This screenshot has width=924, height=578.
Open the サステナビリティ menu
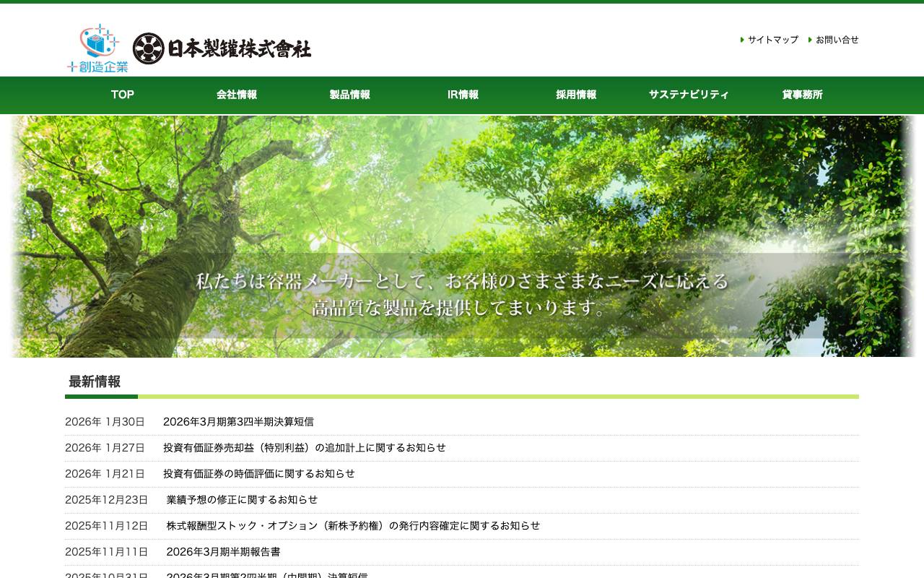coord(689,95)
